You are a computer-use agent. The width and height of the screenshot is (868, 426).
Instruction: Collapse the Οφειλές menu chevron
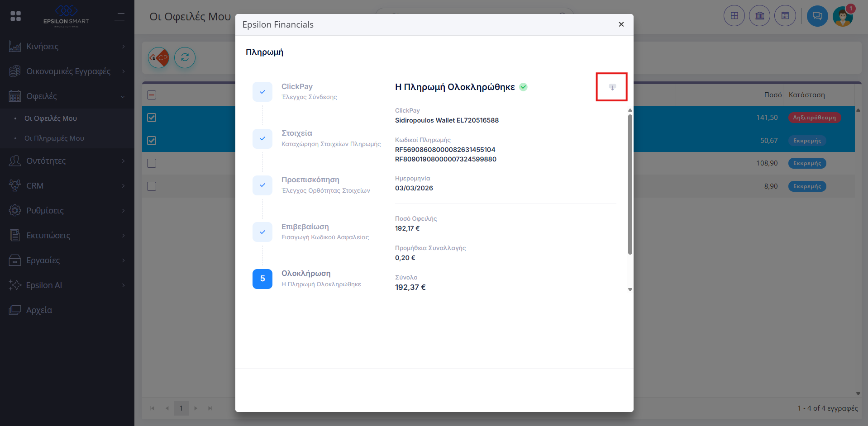point(123,96)
